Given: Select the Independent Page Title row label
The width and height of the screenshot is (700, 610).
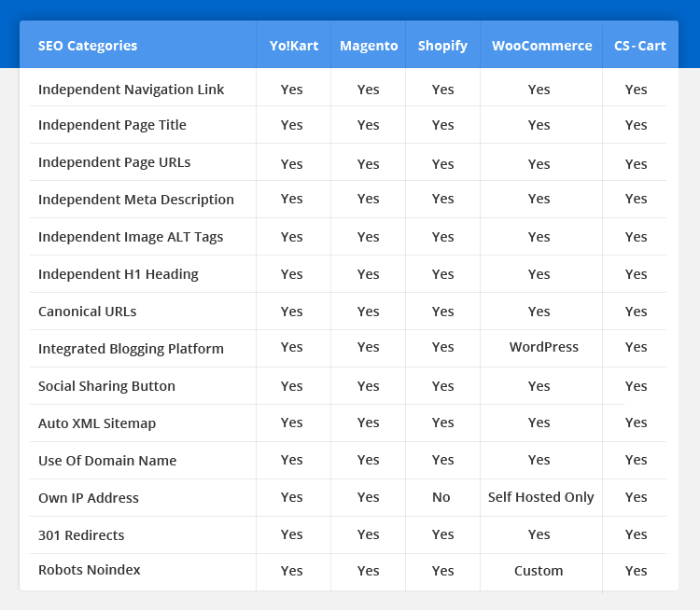Looking at the screenshot, I should (112, 125).
